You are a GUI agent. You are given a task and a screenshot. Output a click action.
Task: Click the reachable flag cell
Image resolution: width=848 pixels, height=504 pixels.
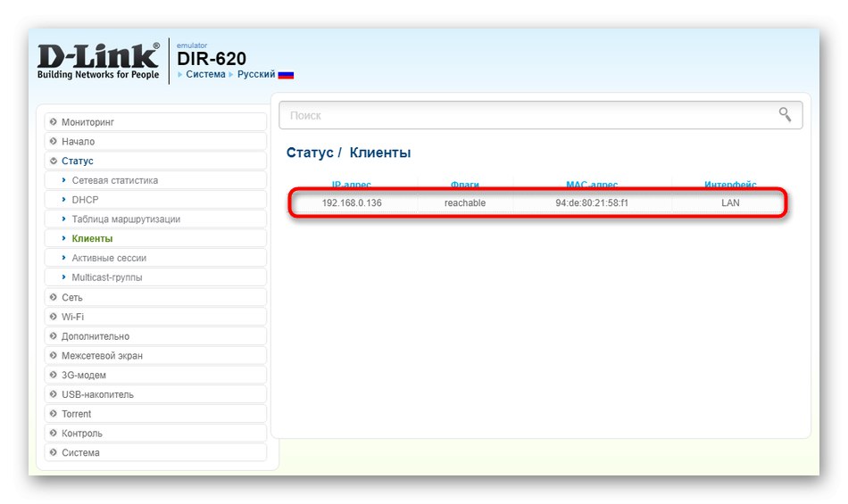point(465,203)
